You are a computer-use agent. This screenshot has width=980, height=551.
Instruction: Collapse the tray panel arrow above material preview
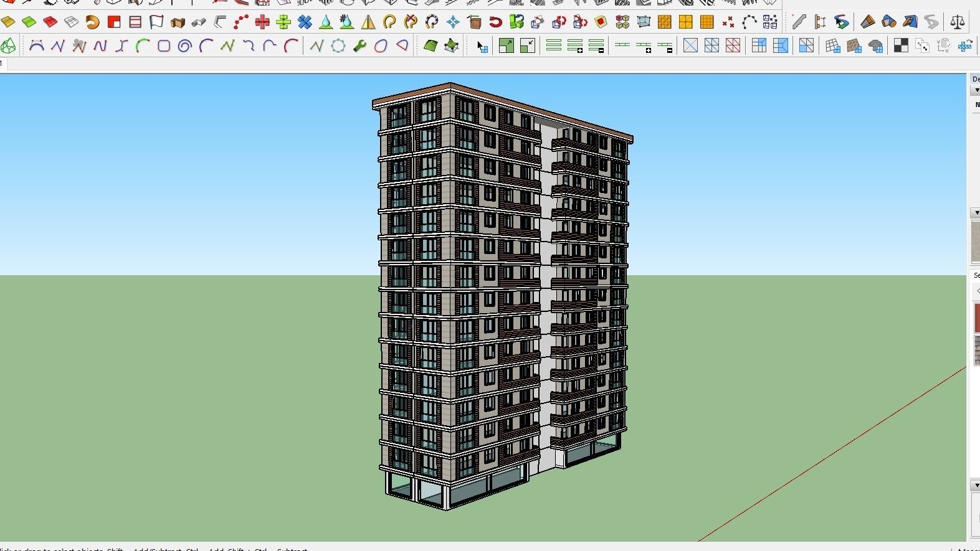976,213
